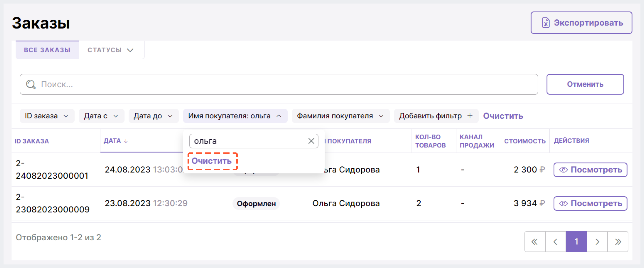Click the КАНАЛ ПРОДАЖИ column header

click(477, 141)
